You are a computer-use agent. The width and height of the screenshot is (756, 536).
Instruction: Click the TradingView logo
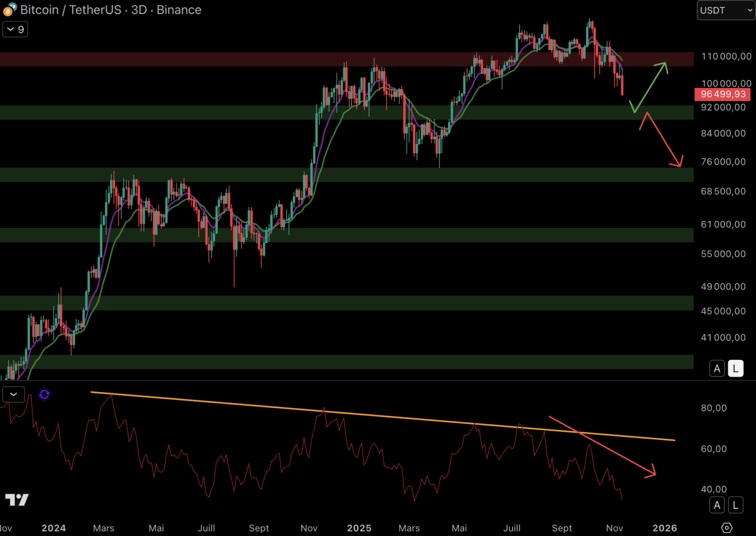[x=17, y=499]
